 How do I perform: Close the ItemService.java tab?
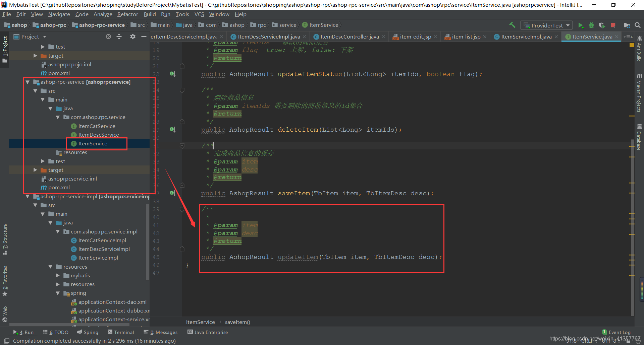tap(616, 37)
